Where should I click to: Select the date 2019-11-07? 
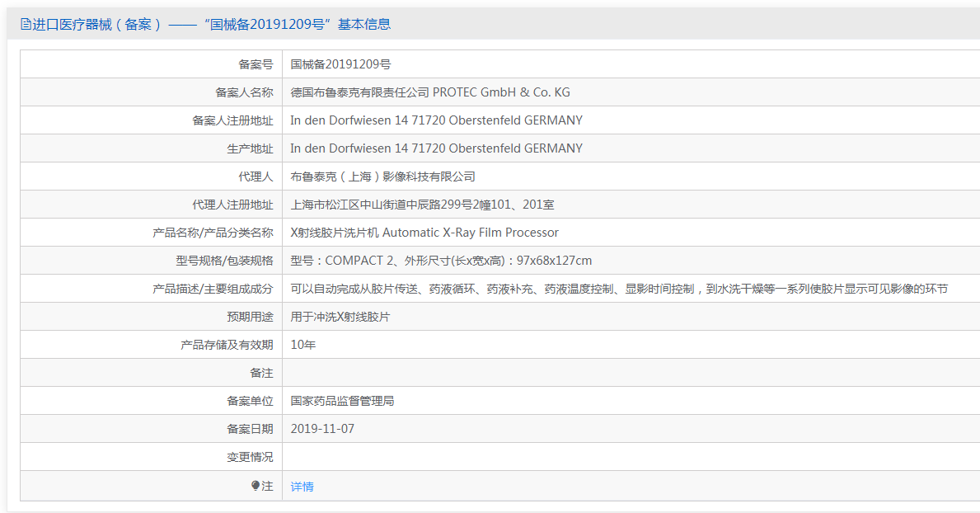tap(322, 429)
